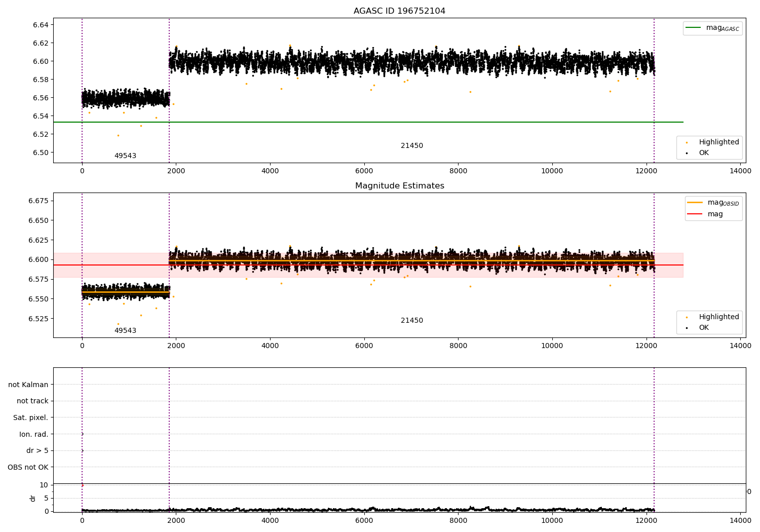This screenshot has height=532, width=760.
Task: Click the "Ion. rad." row label
Action: coord(34,434)
